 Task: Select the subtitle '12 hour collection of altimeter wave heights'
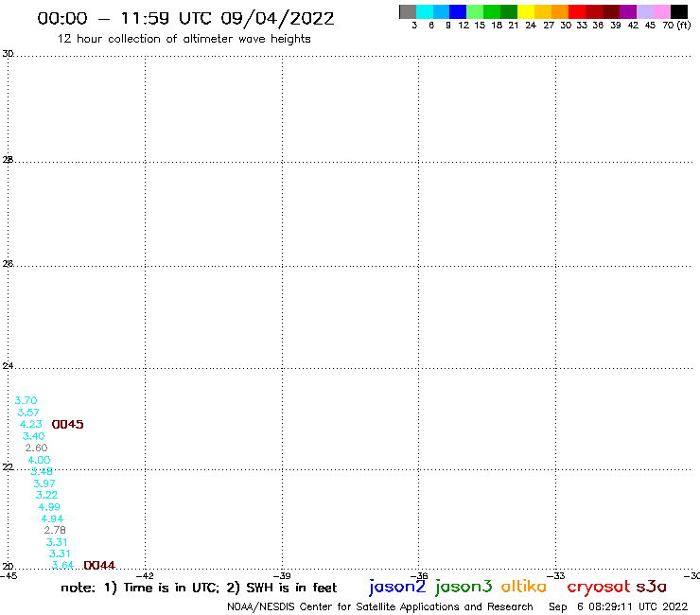point(184,40)
